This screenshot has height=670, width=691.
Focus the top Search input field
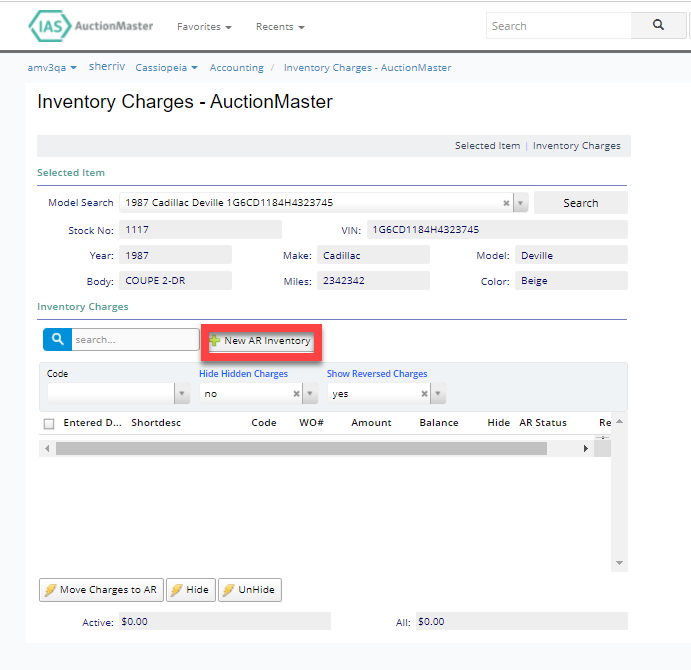pos(559,26)
